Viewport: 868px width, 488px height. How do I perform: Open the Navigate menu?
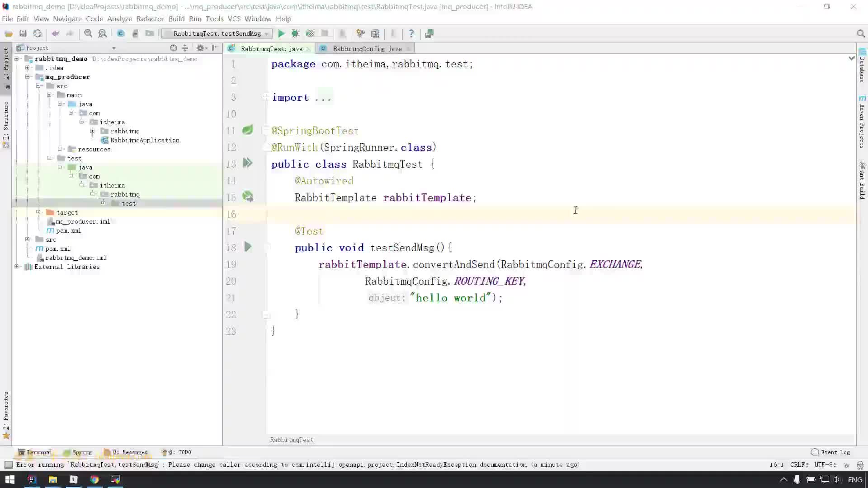67,19
